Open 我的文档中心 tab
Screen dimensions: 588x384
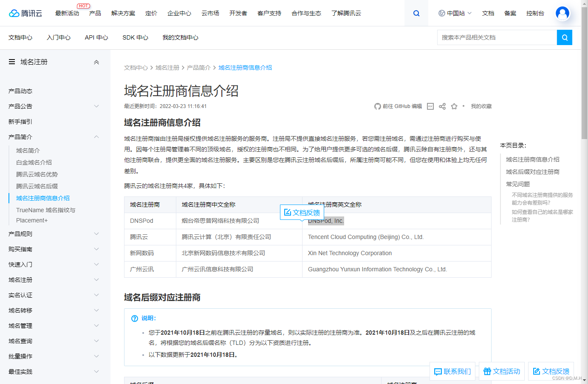tap(181, 37)
